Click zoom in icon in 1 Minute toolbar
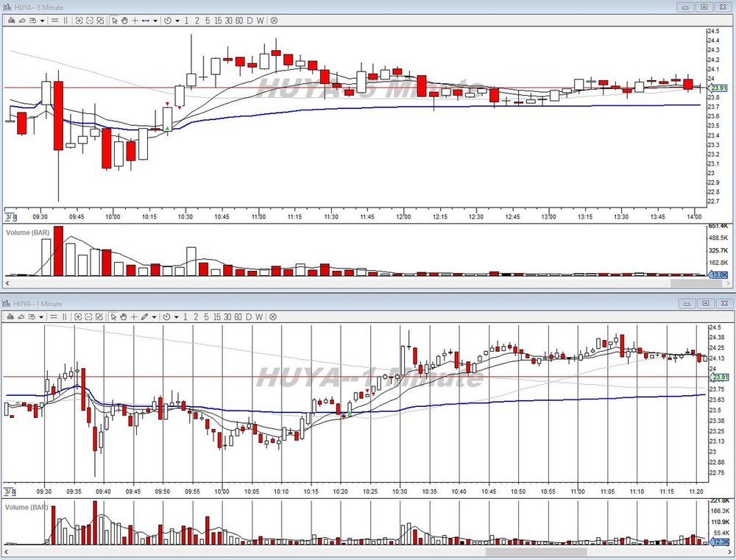The height and width of the screenshot is (560, 736). (78, 317)
